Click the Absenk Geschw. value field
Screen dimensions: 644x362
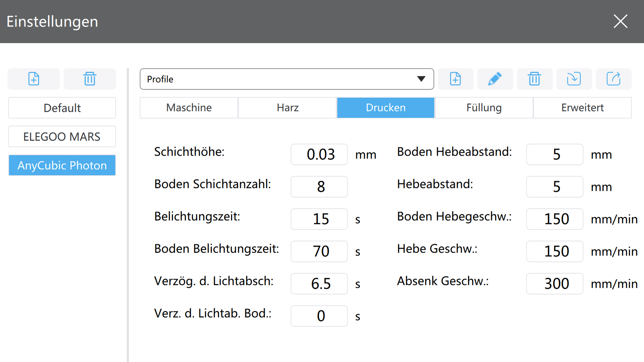[555, 284]
